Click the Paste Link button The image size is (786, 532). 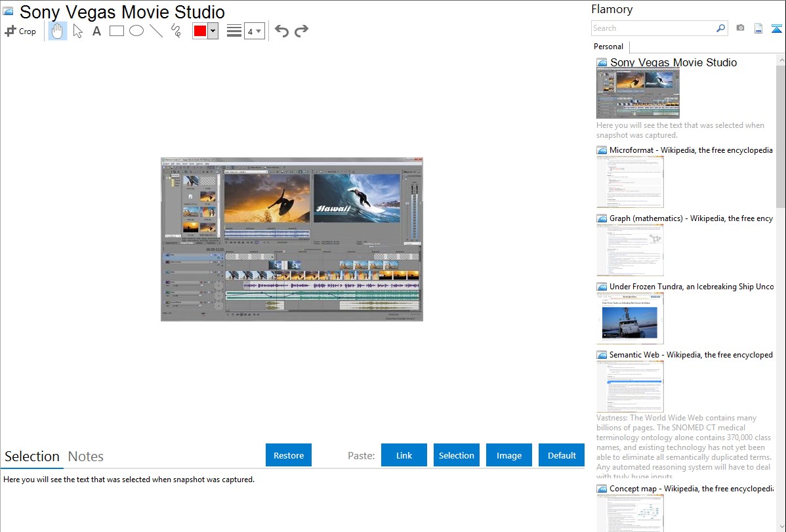tap(404, 455)
